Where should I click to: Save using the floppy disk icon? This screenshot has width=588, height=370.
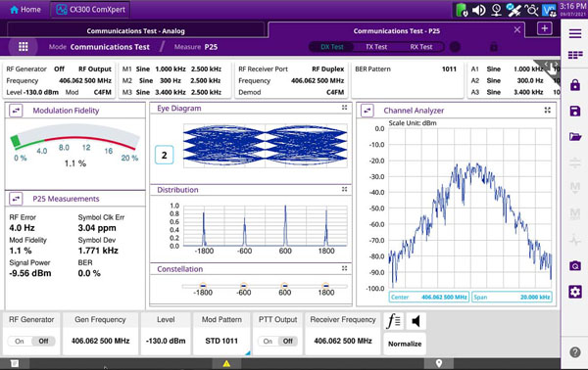pyautogui.click(x=575, y=111)
